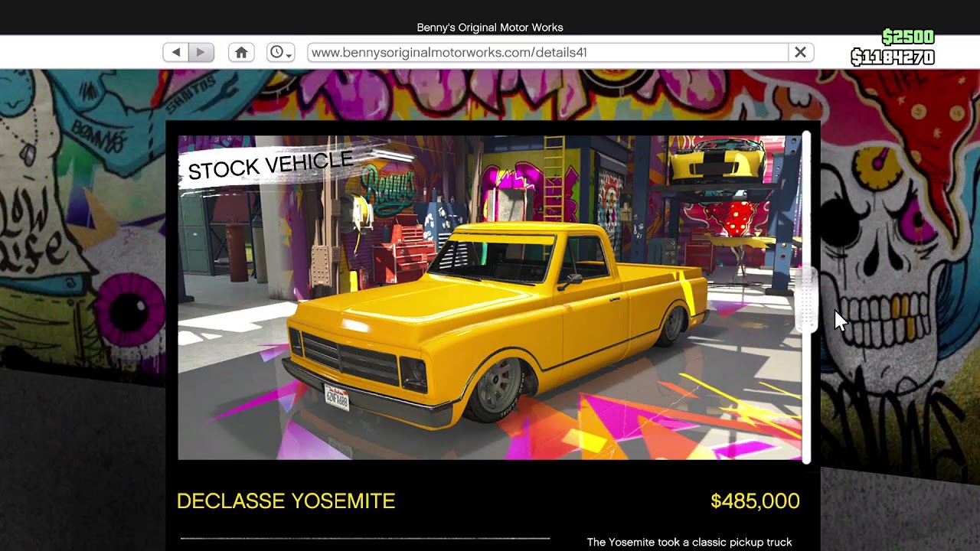Open the browsing history clock dropdown
980x551 pixels.
pyautogui.click(x=280, y=52)
